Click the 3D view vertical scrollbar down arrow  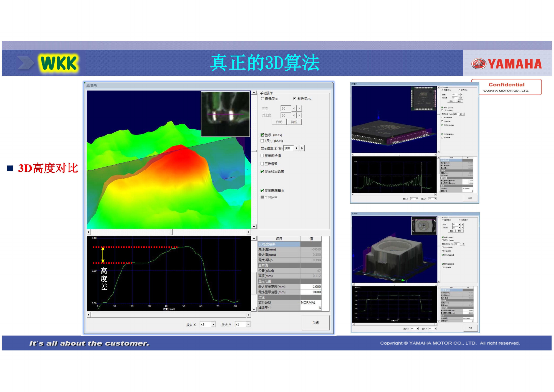pos(254,227)
